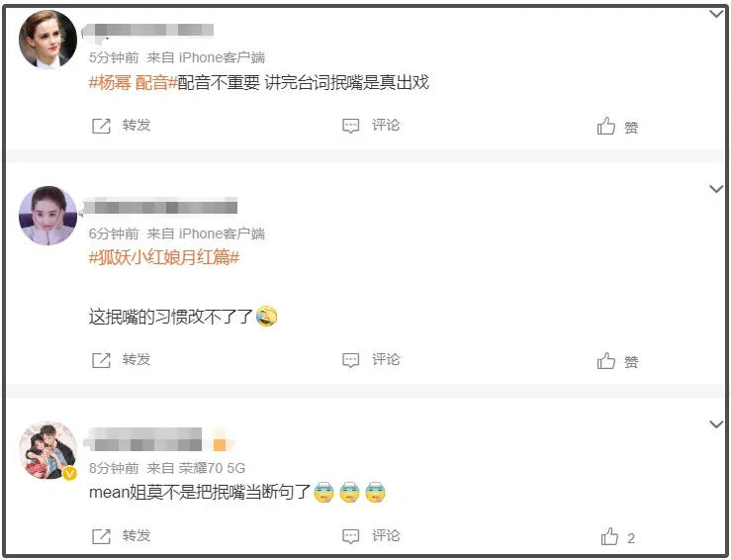This screenshot has height=560, width=731.
Task: Click comment icon on the 6分钟前 post
Action: (x=350, y=360)
